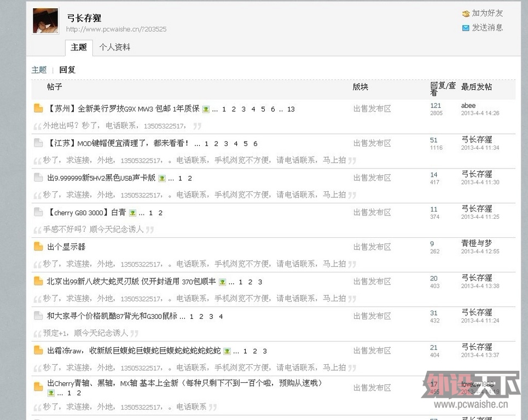The height and width of the screenshot is (420, 528).
Task: Open 出售发布区 board for 霜冻raw row
Action: [372, 351]
